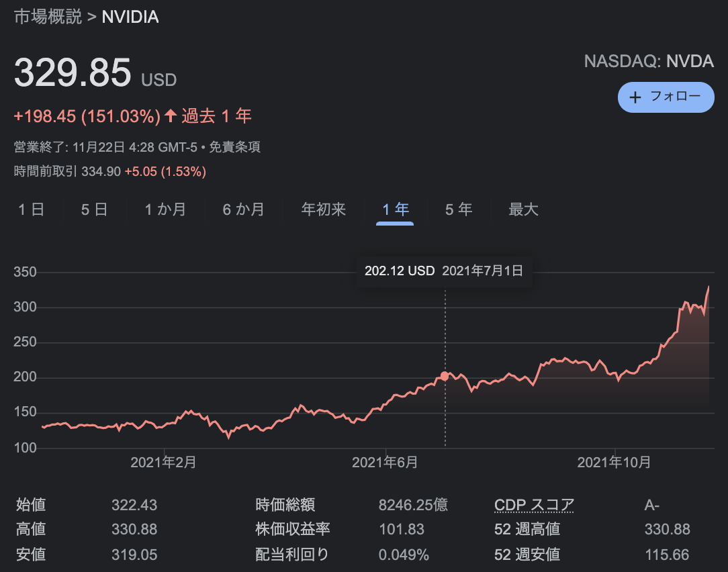Open the CDP スコア link

pos(535,505)
